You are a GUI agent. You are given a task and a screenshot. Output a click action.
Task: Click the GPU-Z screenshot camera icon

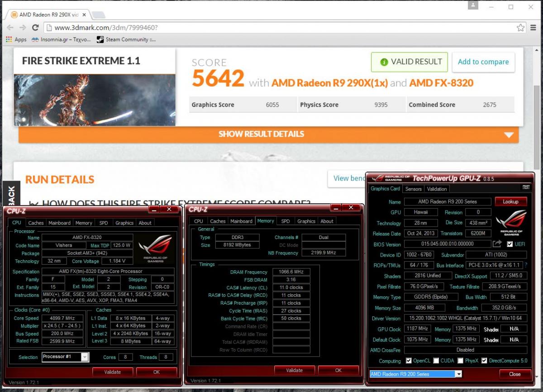pyautogui.click(x=526, y=187)
